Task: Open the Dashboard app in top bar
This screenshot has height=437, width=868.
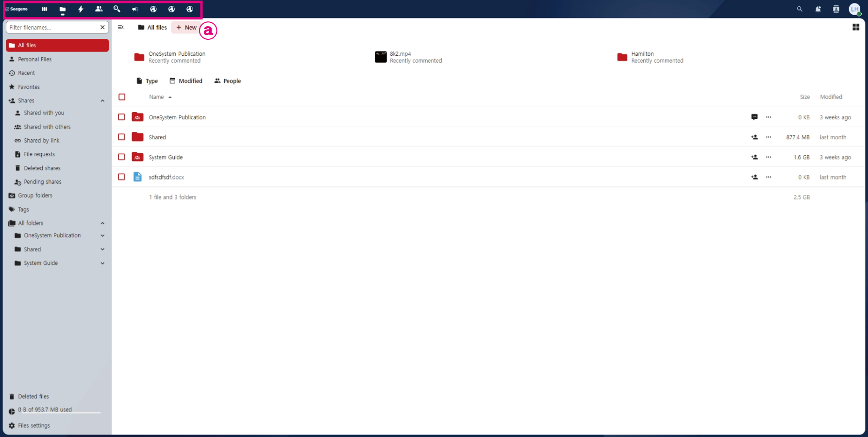Action: click(44, 9)
